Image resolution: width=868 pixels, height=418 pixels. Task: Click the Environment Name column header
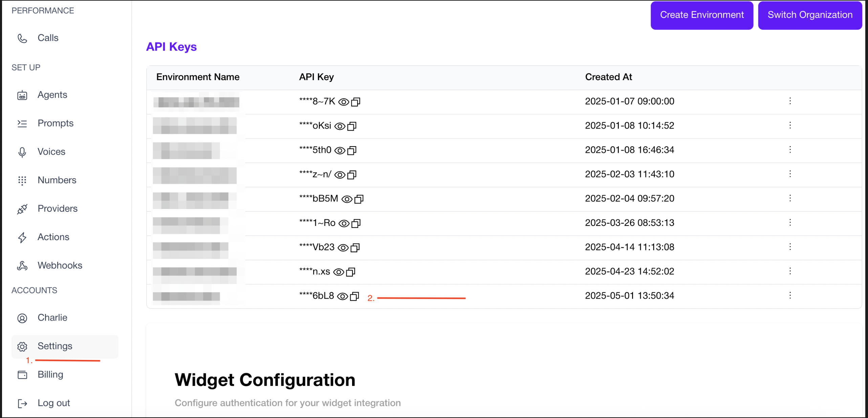pyautogui.click(x=198, y=77)
